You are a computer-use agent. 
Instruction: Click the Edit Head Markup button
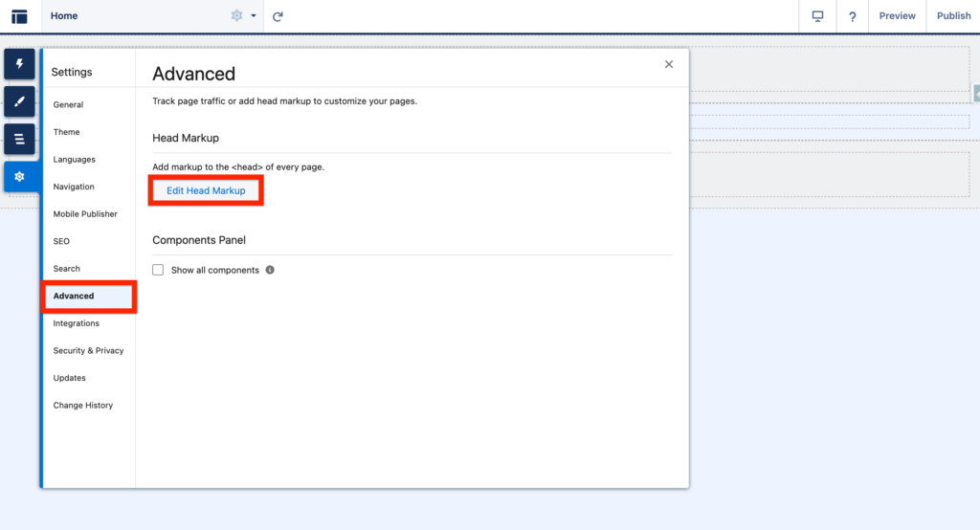(206, 191)
